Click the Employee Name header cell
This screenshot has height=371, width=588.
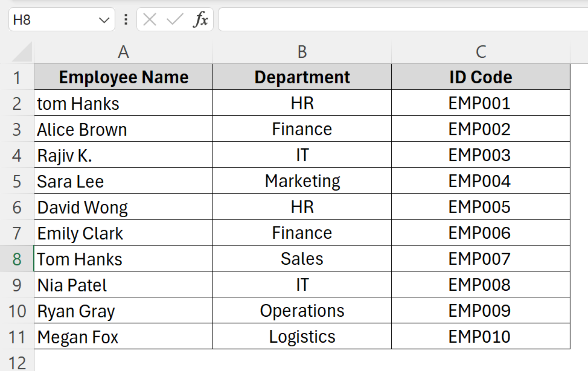[123, 77]
